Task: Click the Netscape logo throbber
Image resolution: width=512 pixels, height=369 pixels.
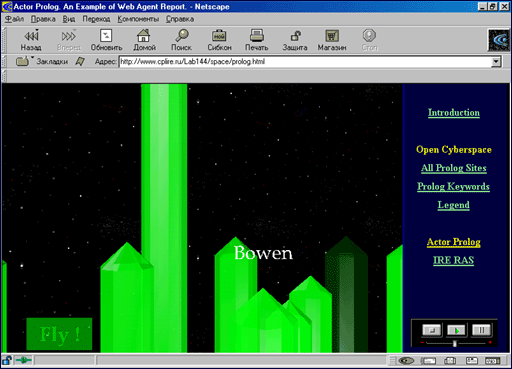Action: (x=499, y=40)
